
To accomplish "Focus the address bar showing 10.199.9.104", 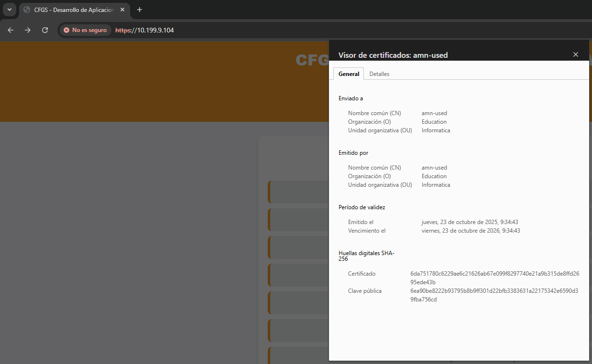I will pos(287,30).
